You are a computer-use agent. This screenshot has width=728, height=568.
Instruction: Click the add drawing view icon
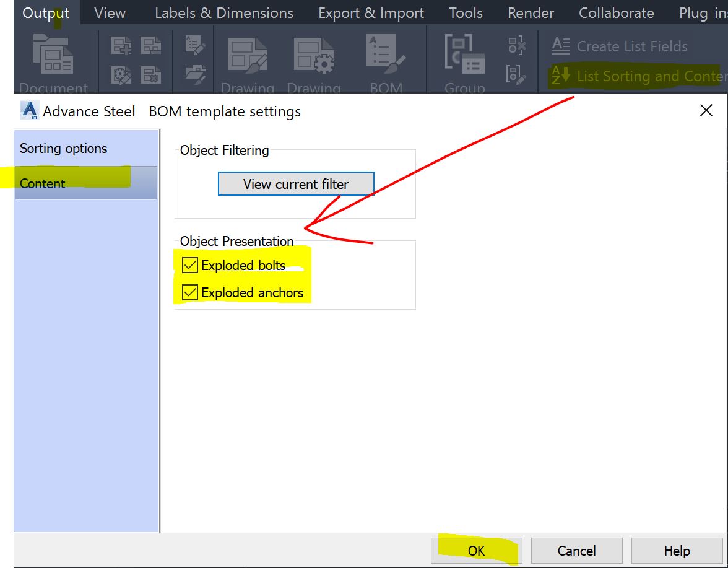pos(121,46)
